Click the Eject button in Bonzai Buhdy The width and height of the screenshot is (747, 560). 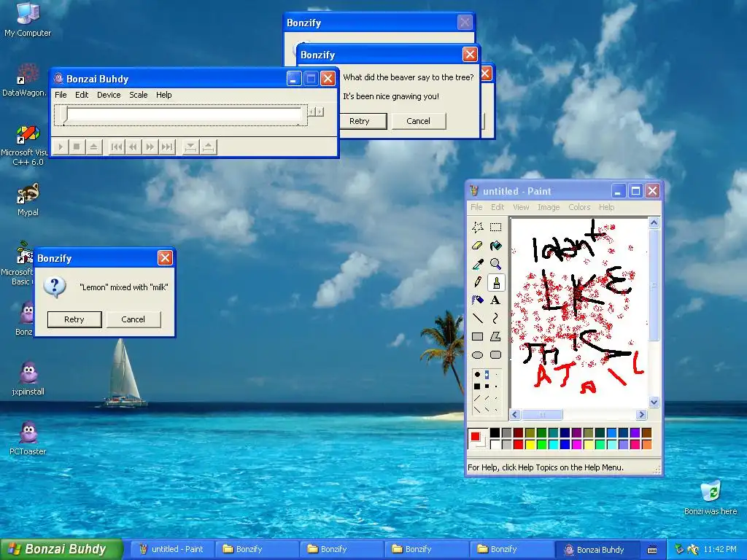pyautogui.click(x=94, y=147)
